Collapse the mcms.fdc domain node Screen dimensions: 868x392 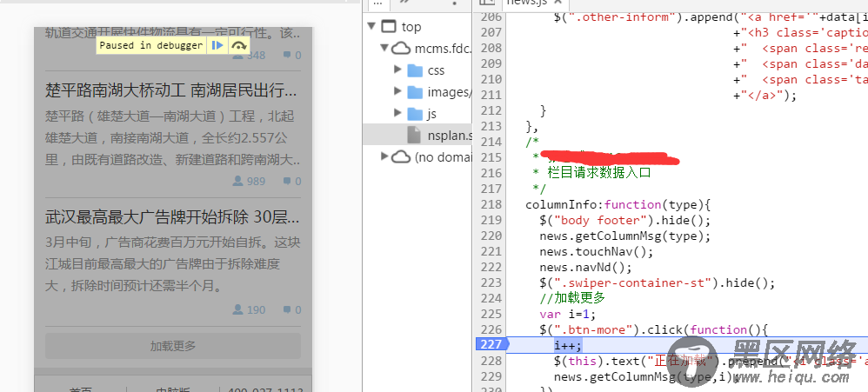(x=384, y=48)
